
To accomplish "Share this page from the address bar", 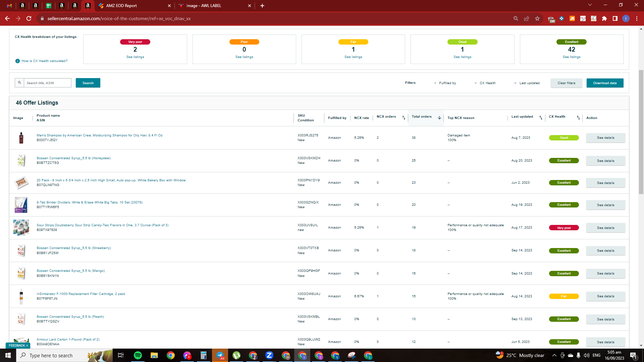I will pos(527,18).
